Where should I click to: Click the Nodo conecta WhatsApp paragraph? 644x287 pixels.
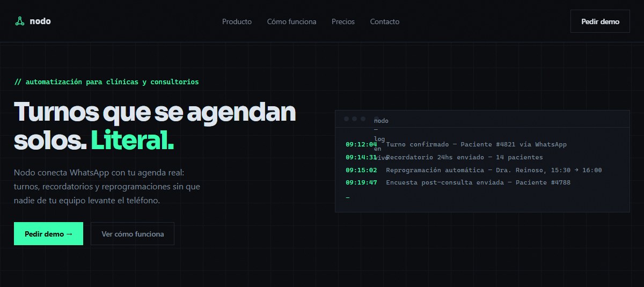coord(107,187)
